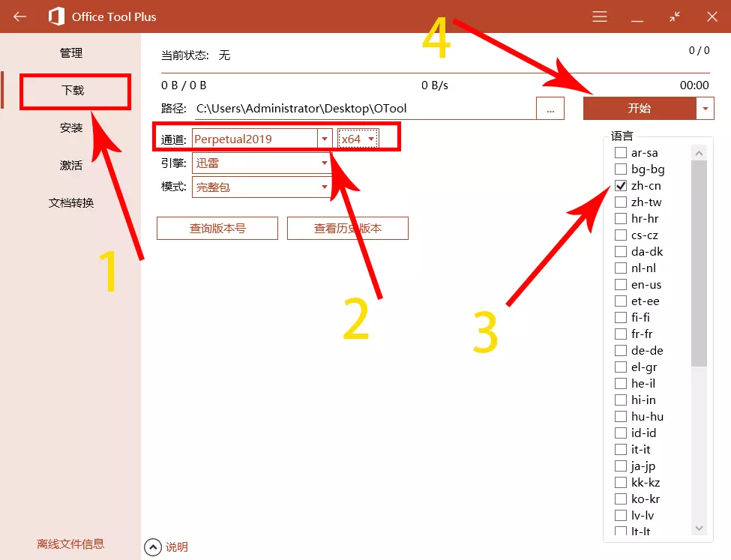731x560 pixels.
Task: Browse for download path with the ... button
Action: pyautogui.click(x=550, y=108)
